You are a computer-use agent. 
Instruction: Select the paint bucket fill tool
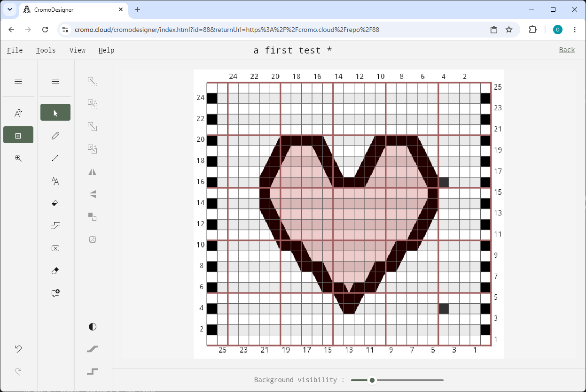[x=55, y=203]
